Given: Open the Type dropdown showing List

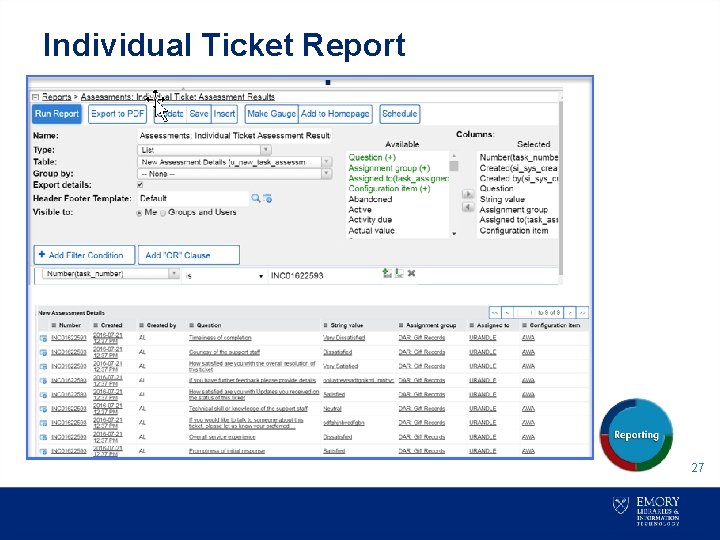Looking at the screenshot, I should point(204,150).
